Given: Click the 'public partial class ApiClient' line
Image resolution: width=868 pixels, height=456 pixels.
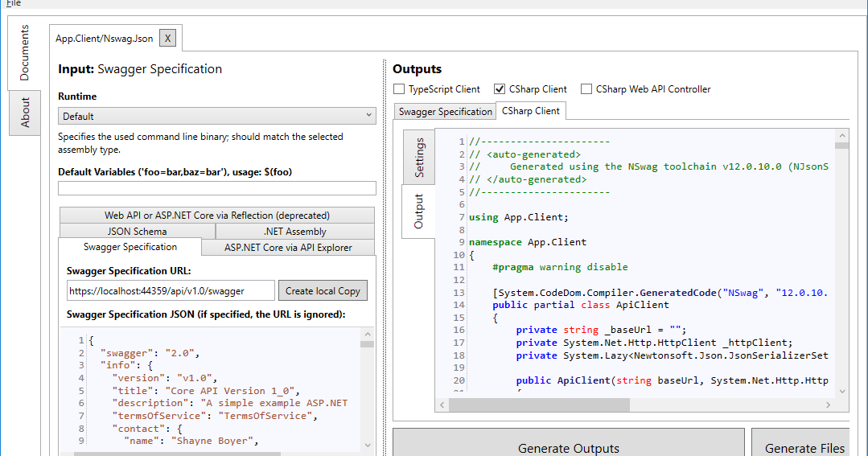Looking at the screenshot, I should coord(581,304).
